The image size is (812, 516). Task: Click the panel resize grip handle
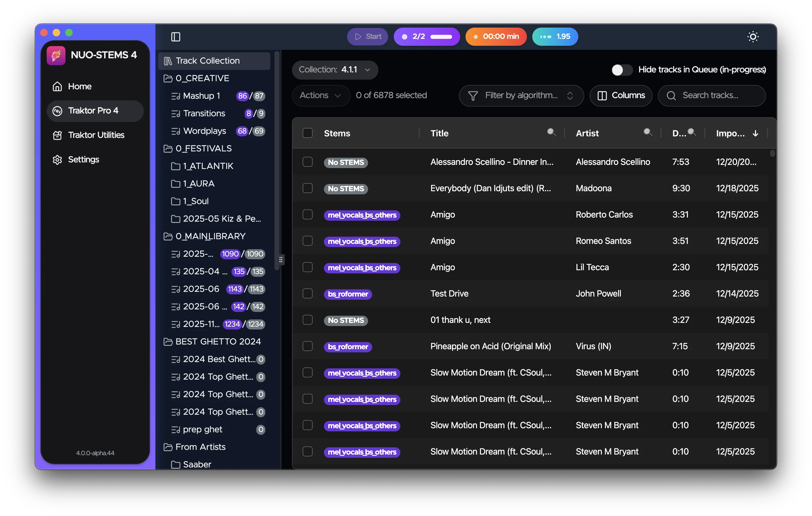point(281,260)
